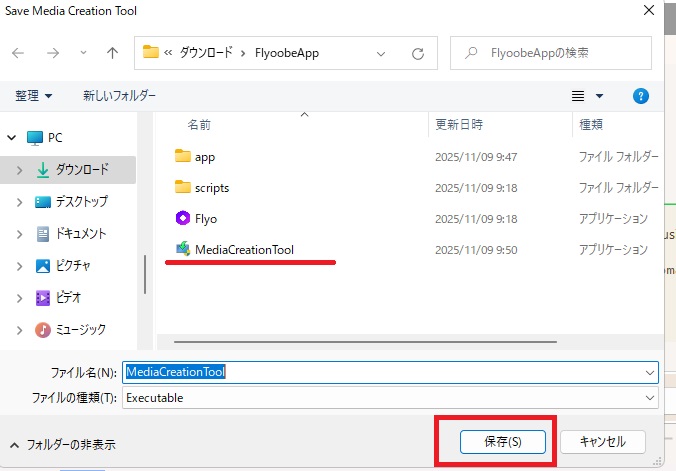Click the back navigation arrow
This screenshot has width=676, height=471.
[x=19, y=52]
